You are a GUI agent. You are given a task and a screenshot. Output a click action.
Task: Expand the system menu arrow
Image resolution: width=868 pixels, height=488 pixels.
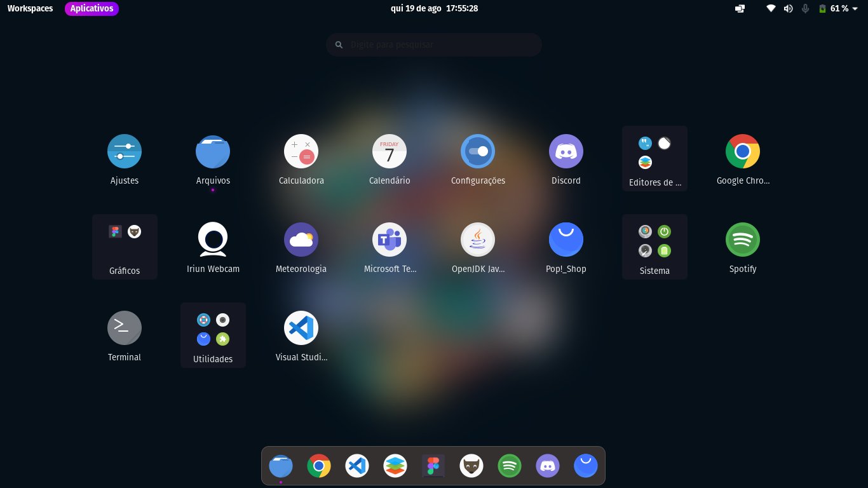point(856,8)
